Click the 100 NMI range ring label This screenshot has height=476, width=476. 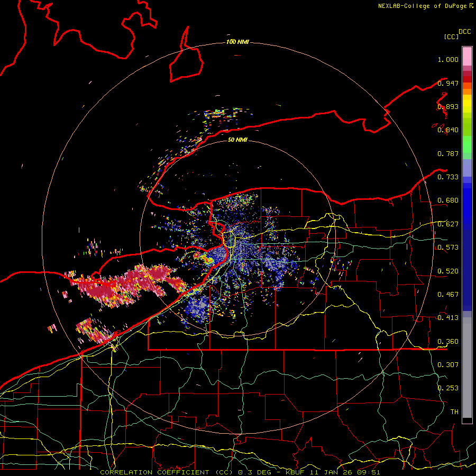click(237, 42)
